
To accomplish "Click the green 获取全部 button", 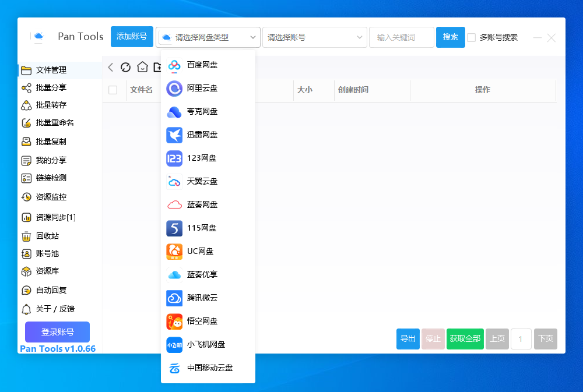I will click(465, 339).
